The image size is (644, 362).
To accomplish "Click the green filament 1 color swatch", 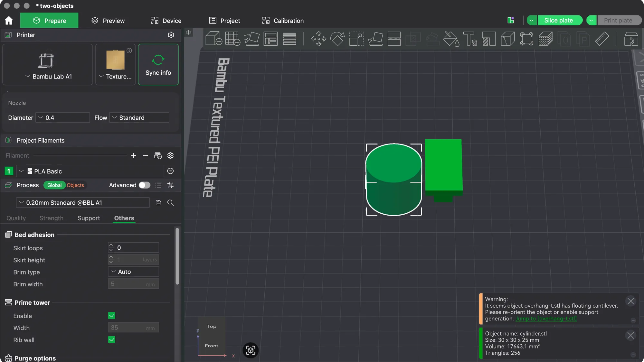I will tap(9, 171).
